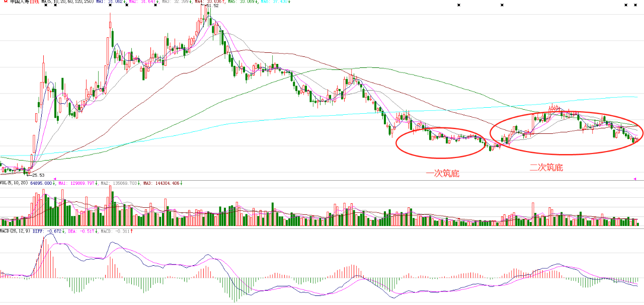Click the magenta left-arrow marker at right edge
This screenshot has width=644, height=305.
click(x=634, y=179)
